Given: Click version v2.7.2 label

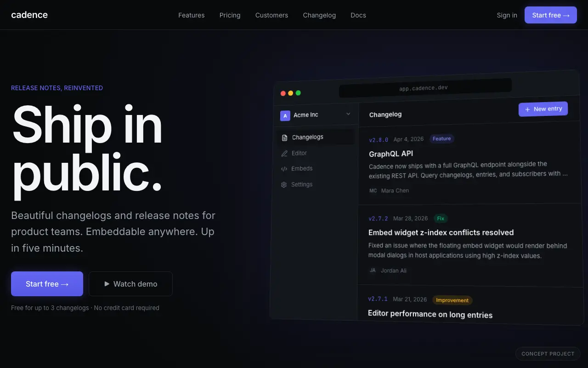Looking at the screenshot, I should tap(378, 218).
